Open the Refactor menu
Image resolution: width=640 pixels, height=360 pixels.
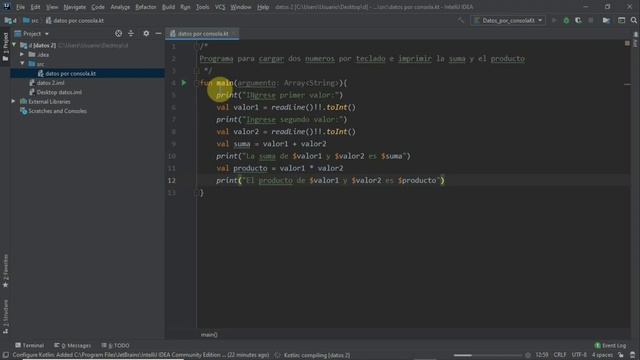pyautogui.click(x=146, y=7)
